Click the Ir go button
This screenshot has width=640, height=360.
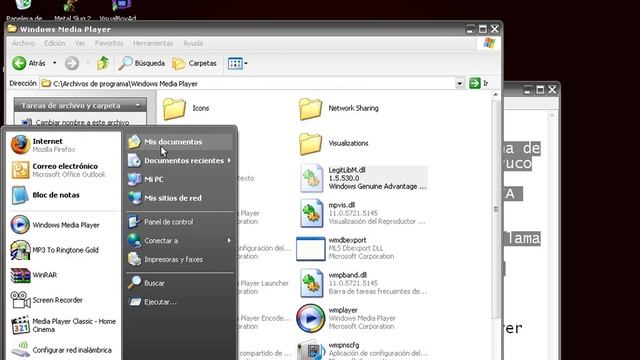479,83
